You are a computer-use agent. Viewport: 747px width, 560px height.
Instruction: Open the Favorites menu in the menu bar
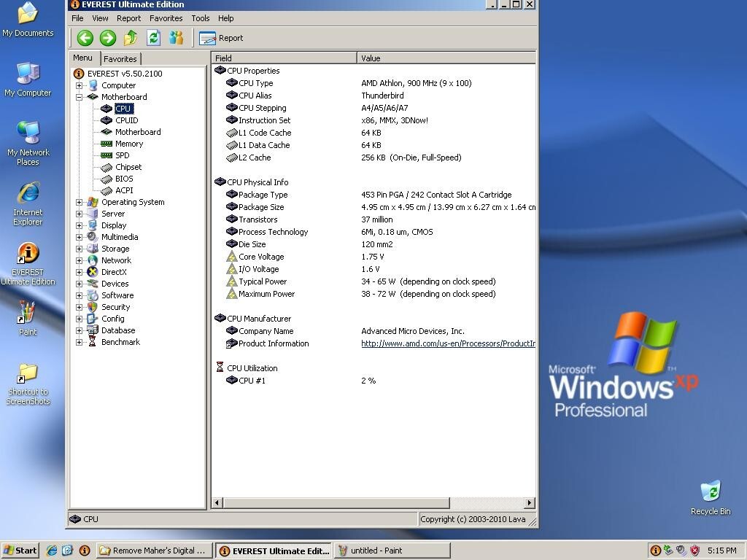pyautogui.click(x=166, y=18)
